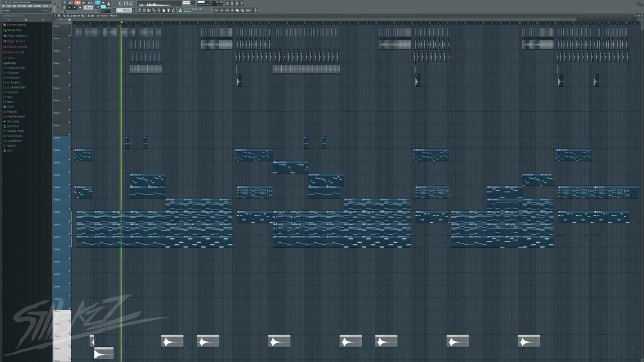Select the playlist Slice tool

[82, 16]
